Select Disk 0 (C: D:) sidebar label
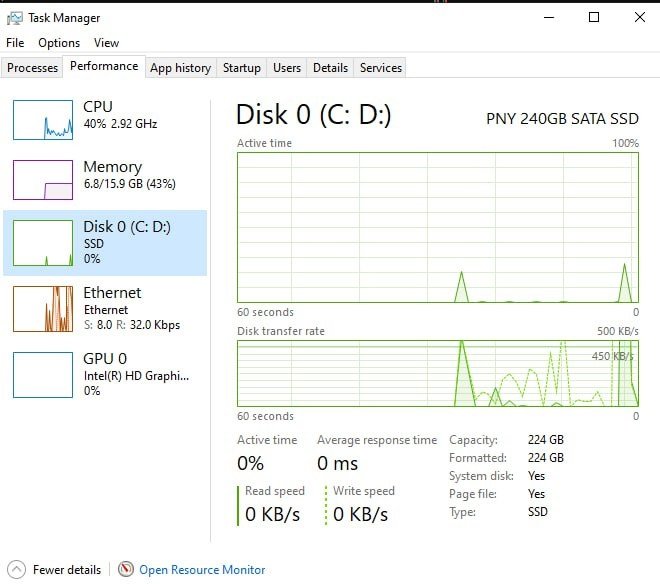Image resolution: width=660 pixels, height=587 pixels. coord(127,227)
